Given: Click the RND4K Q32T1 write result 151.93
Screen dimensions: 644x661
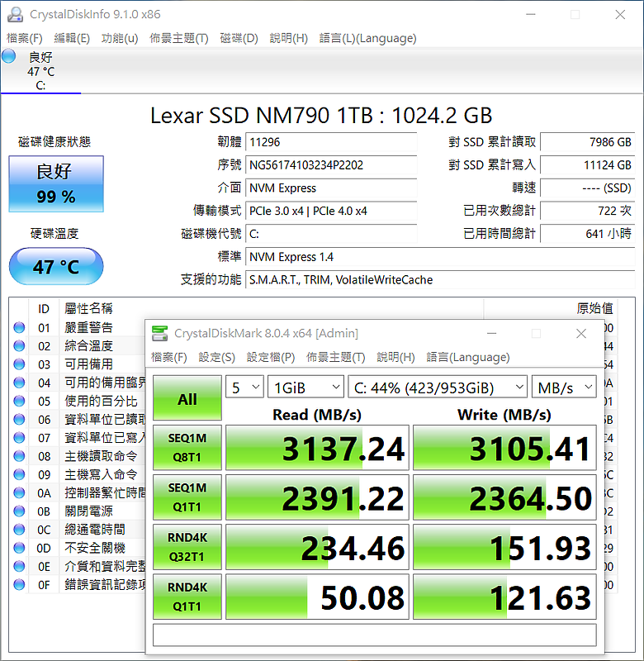Looking at the screenshot, I should click(x=504, y=547).
